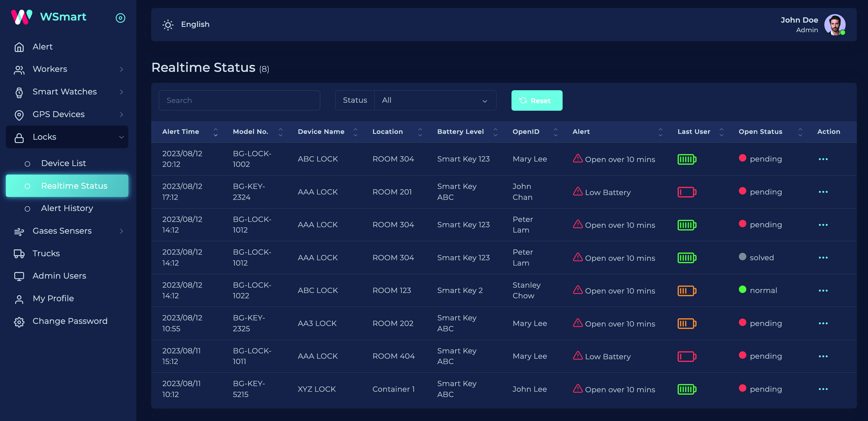This screenshot has height=421, width=868.
Task: Focus the Search input field
Action: 239,100
